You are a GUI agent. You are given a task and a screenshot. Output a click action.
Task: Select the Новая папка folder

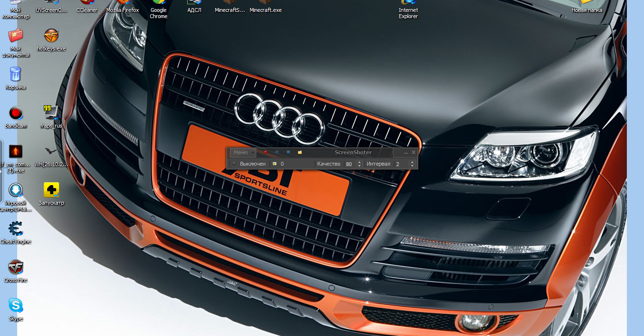click(587, 7)
